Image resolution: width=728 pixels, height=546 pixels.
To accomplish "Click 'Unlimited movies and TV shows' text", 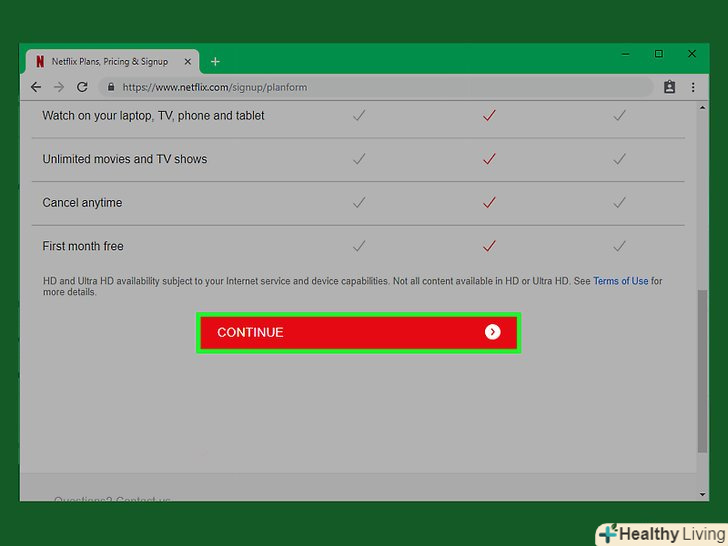I will pyautogui.click(x=125, y=159).
